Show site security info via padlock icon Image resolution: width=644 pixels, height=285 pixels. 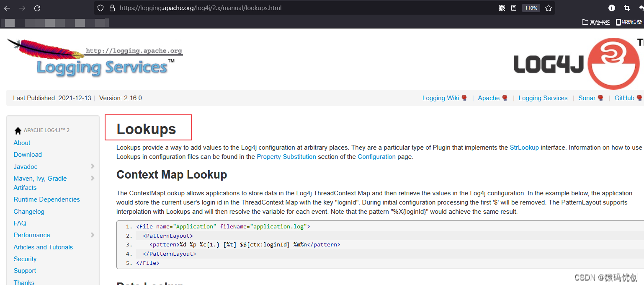point(112,8)
